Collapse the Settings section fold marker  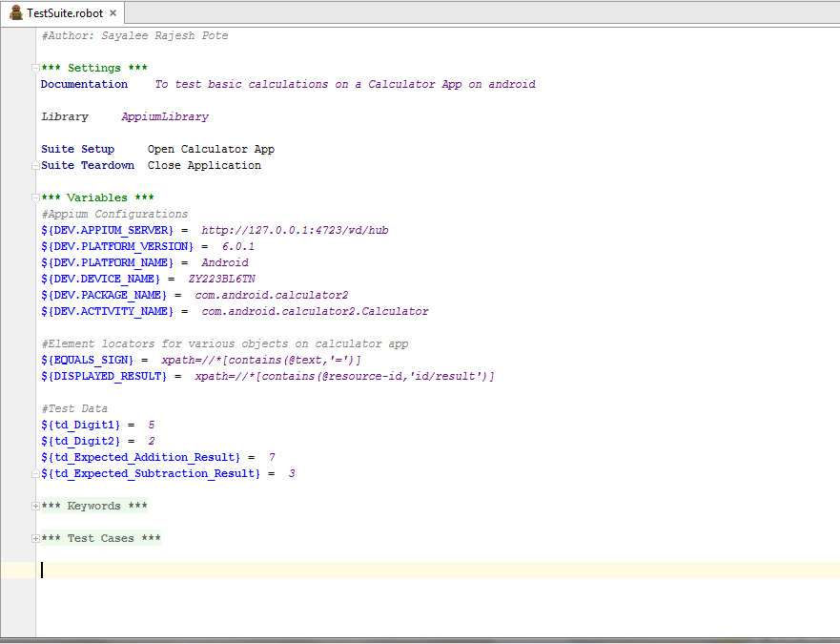pos(36,69)
